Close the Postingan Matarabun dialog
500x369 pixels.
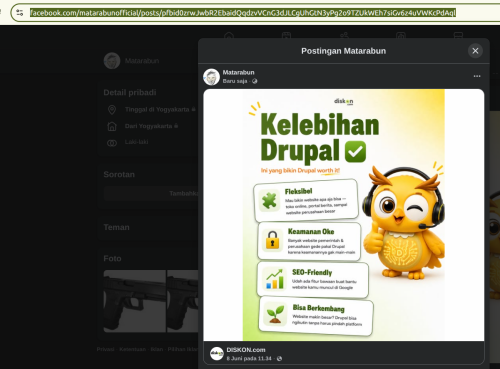pyautogui.click(x=475, y=51)
